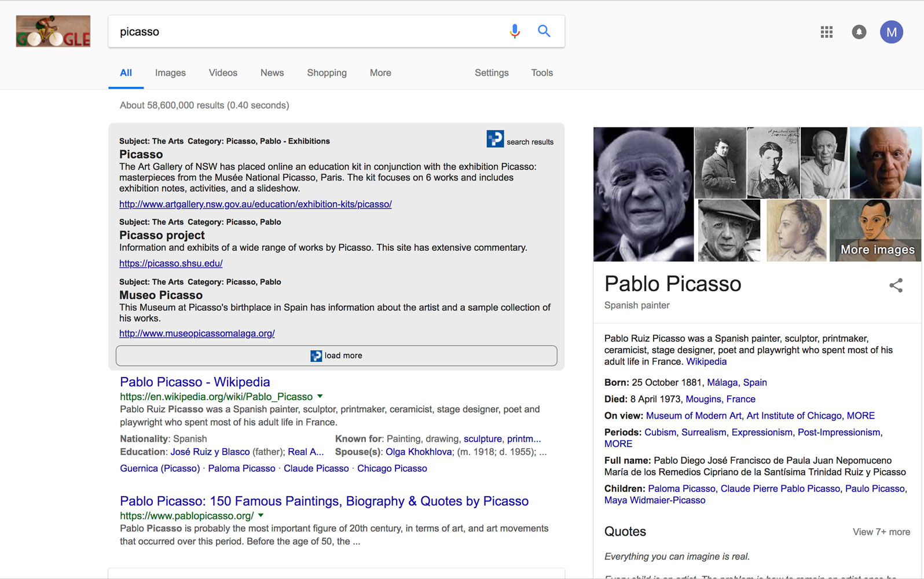Open the Surrealism period link
Image resolution: width=924 pixels, height=579 pixels.
tap(704, 433)
